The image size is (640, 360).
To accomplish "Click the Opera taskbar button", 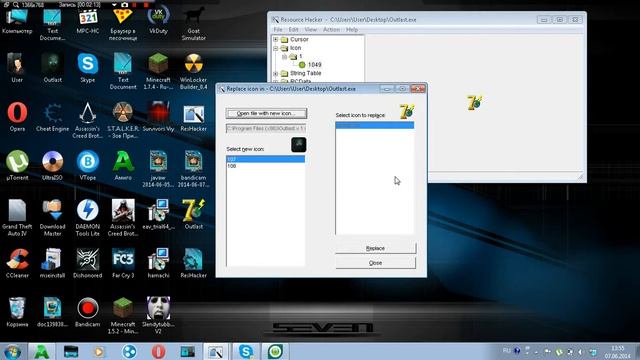I will pyautogui.click(x=158, y=351).
